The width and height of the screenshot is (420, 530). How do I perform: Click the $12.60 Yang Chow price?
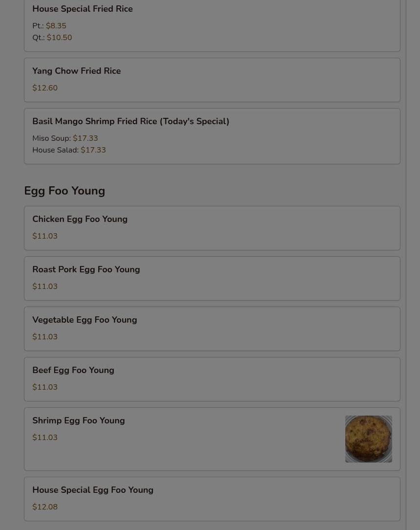[45, 88]
